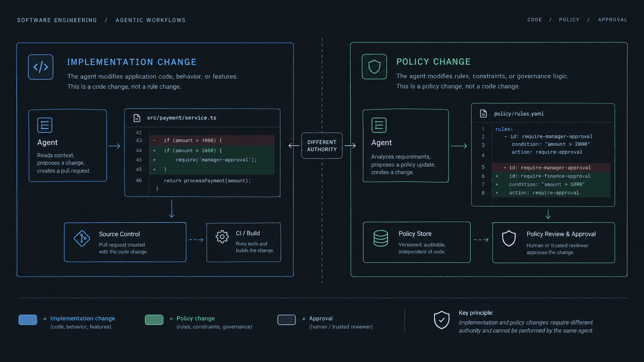Image resolution: width=644 pixels, height=362 pixels.
Task: Click the IMPLEMENTATION CHANGE heading
Action: tap(132, 62)
